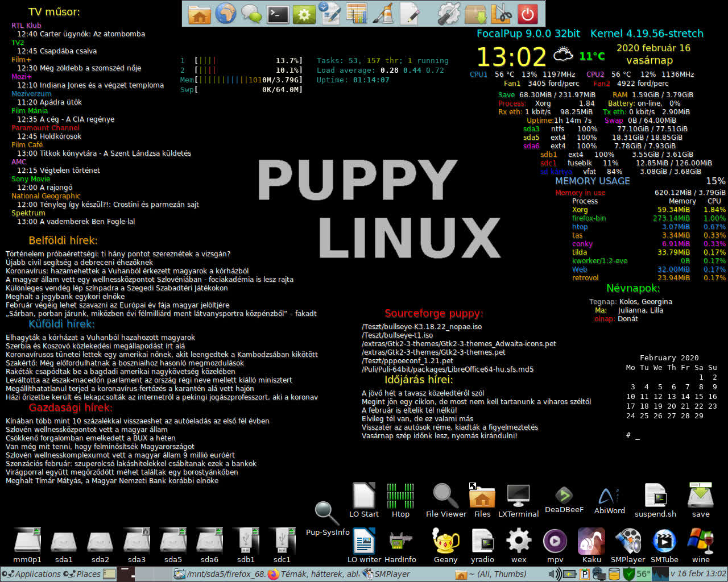Open HardInfo from the desktop

pos(400,546)
